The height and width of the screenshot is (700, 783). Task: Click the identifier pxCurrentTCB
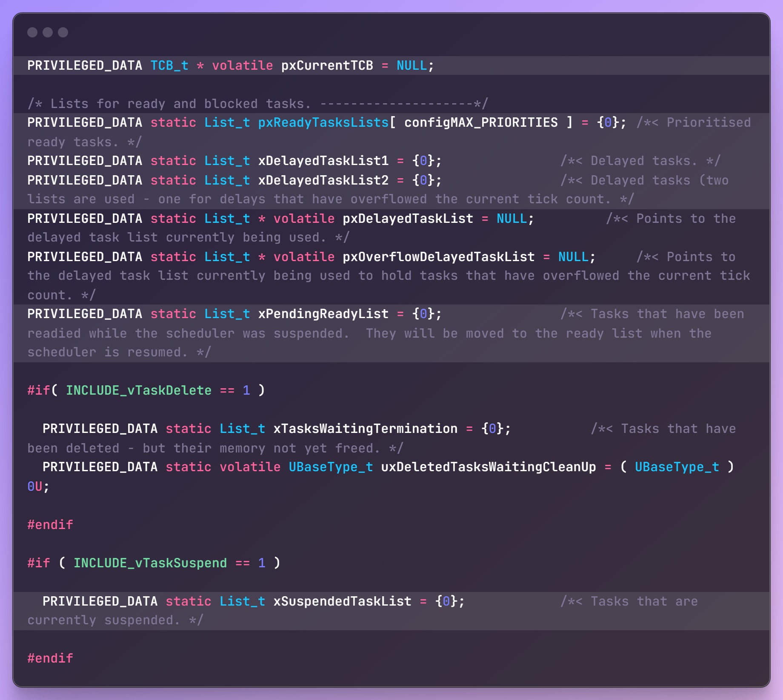tap(327, 65)
